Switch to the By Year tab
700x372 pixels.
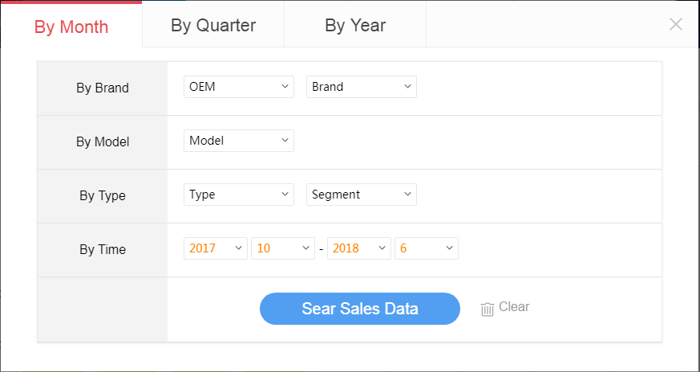pyautogui.click(x=355, y=25)
